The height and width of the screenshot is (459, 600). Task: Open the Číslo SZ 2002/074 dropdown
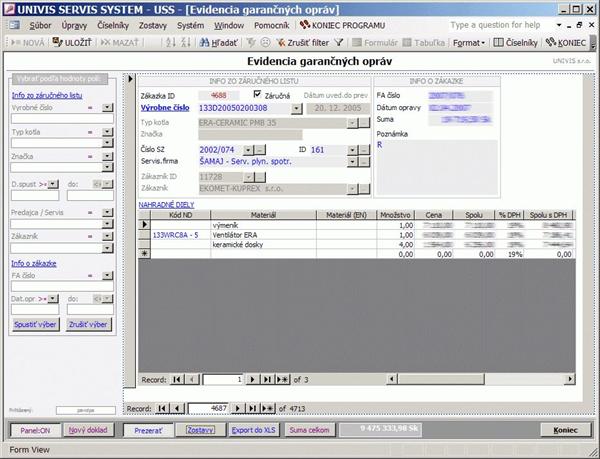[x=248, y=150]
